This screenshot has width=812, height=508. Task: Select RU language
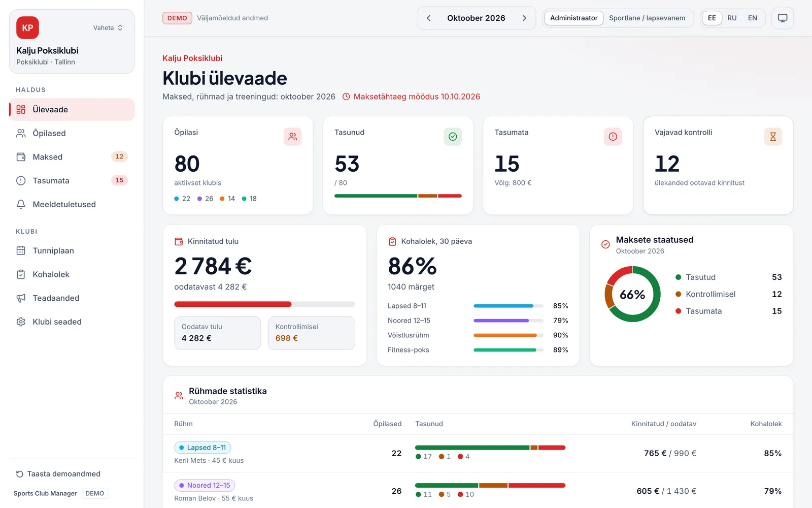732,18
